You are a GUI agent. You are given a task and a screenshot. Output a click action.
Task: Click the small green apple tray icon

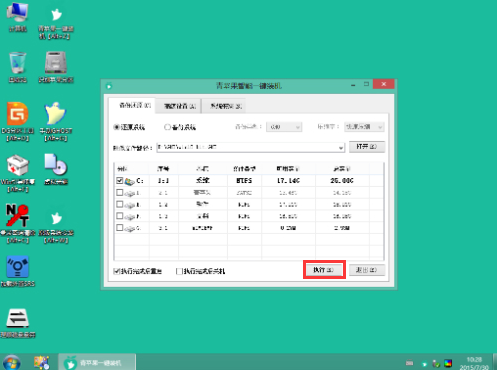(424, 364)
